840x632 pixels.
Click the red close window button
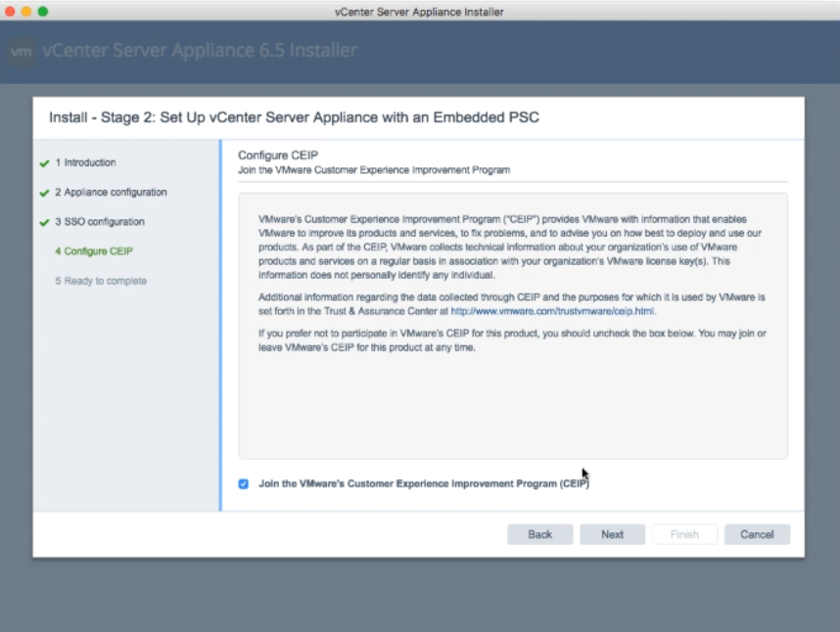click(x=10, y=11)
